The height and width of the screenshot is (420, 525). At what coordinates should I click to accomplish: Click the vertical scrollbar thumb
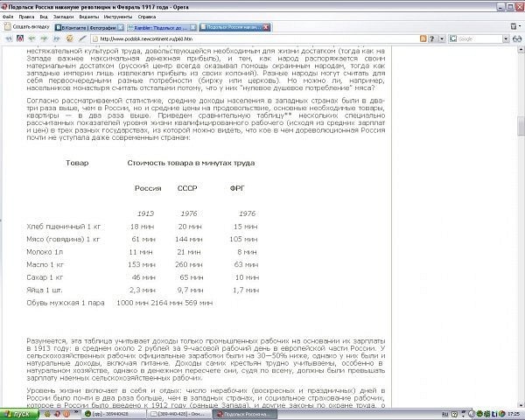[x=521, y=126]
